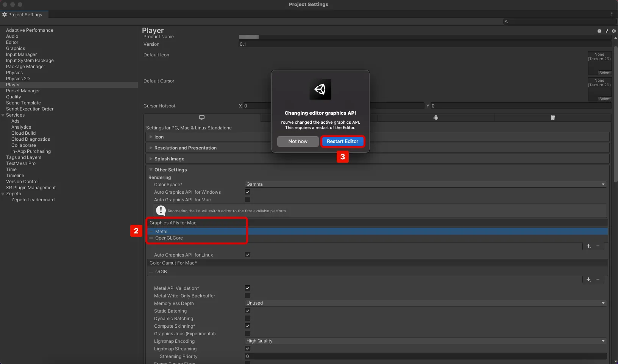Collapse the Services tree group
Screen dimensions: 618x364
[x=3, y=115]
